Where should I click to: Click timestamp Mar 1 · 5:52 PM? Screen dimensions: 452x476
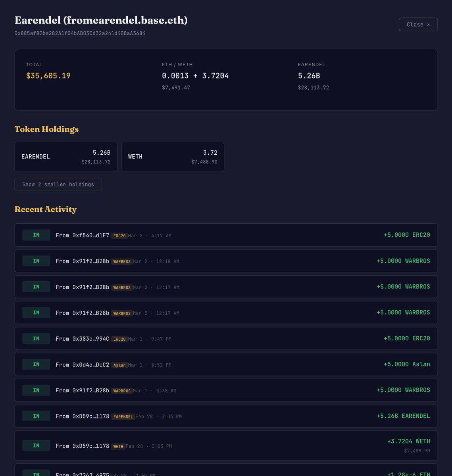150,365
